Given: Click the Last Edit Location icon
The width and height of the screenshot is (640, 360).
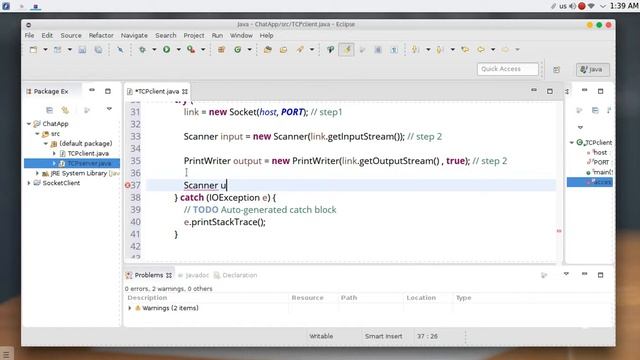Looking at the screenshot, I should point(465,50).
